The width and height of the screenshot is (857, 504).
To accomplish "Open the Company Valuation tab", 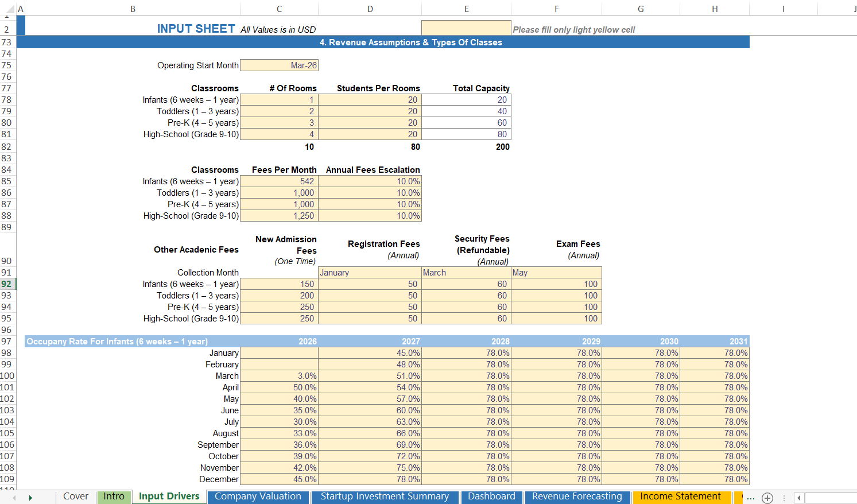I will coord(258,497).
